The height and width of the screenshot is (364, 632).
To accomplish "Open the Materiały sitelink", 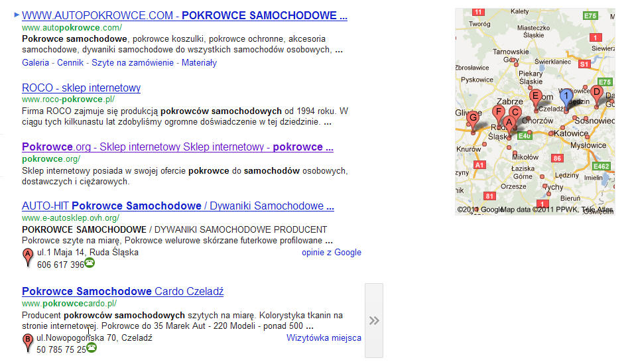I will click(199, 63).
